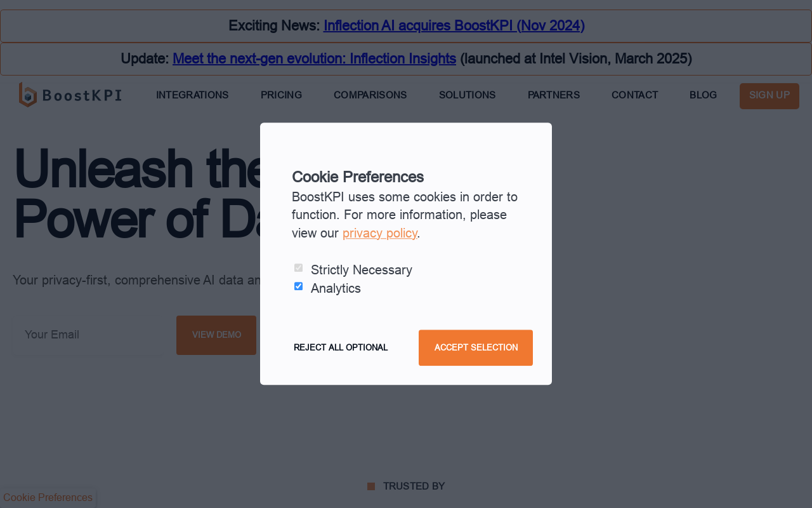Click the Strictly Necessary checkbox
Screen dimensions: 812x508
tap(298, 268)
